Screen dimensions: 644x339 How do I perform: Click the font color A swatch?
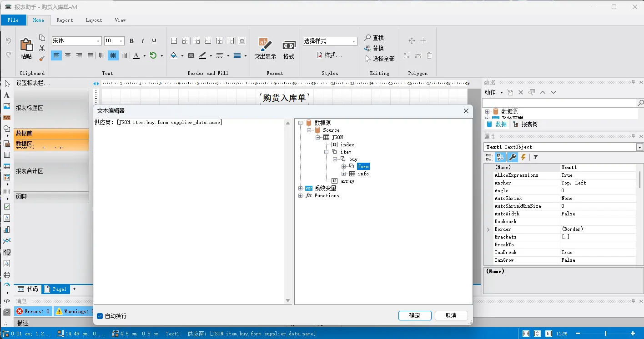(x=136, y=55)
